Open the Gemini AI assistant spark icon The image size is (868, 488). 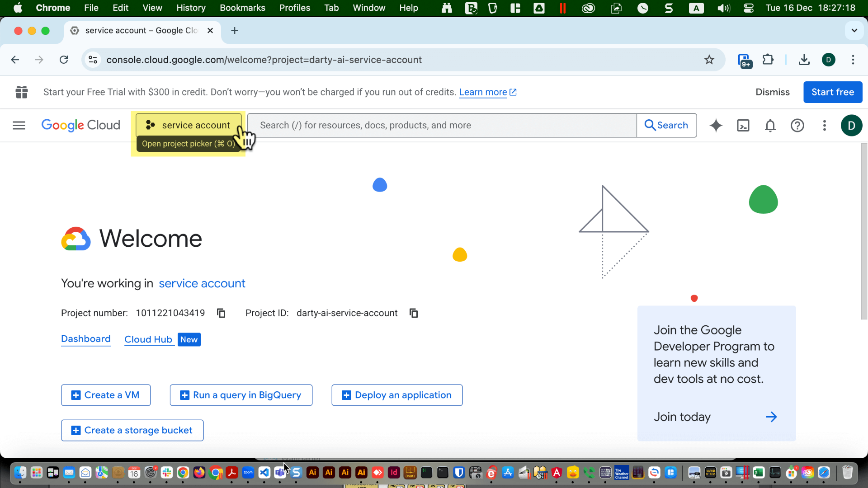pyautogui.click(x=716, y=126)
